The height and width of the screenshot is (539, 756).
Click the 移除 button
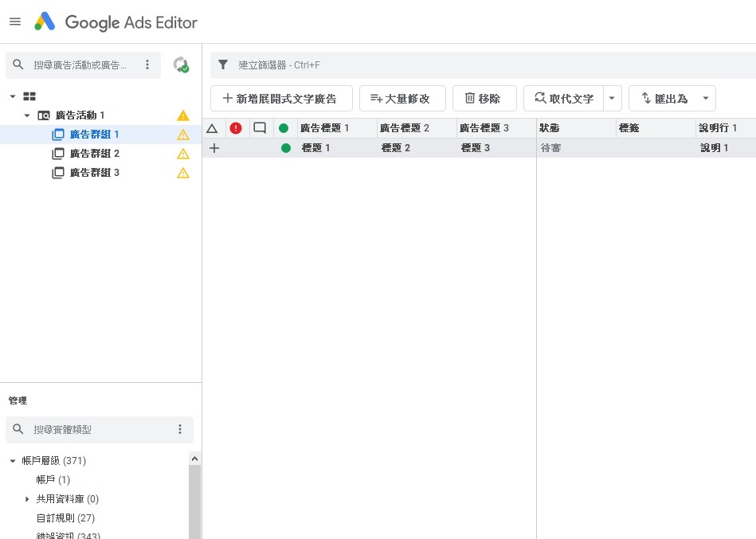(484, 99)
